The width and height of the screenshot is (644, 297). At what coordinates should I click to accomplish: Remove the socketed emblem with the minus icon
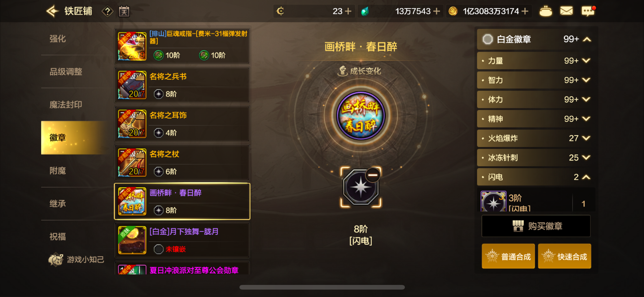point(373,175)
